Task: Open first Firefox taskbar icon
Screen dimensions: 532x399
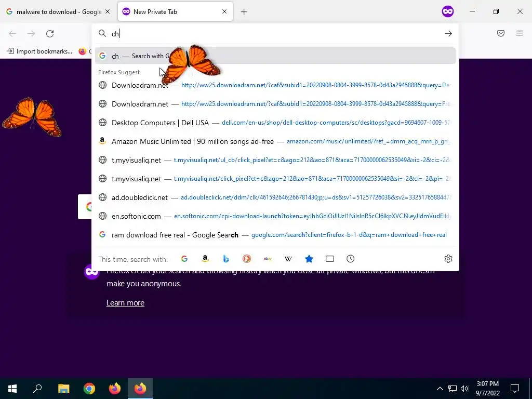Action: [x=115, y=388]
